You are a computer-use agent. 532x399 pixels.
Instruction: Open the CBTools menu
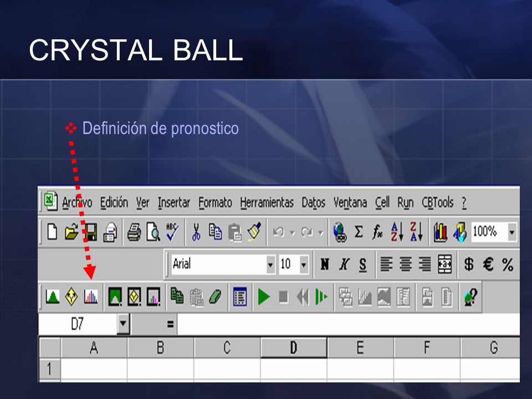pos(438,203)
